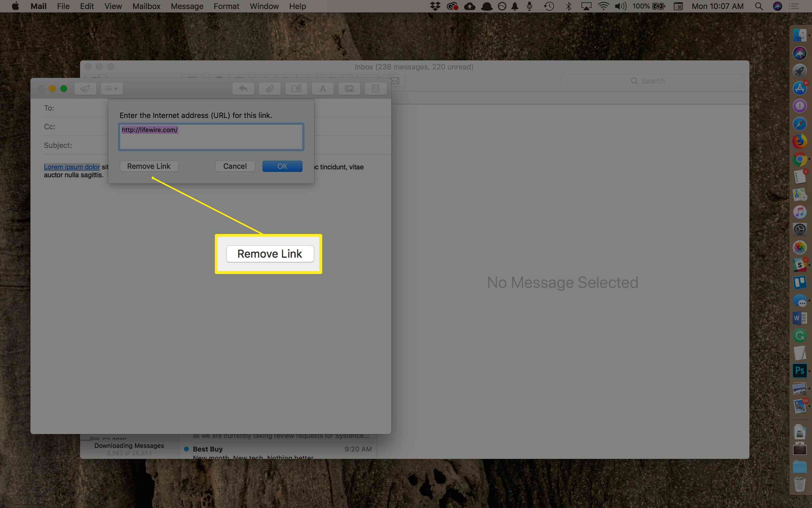Click the Search field in Inbox window
The width and height of the screenshot is (812, 508).
(x=653, y=81)
